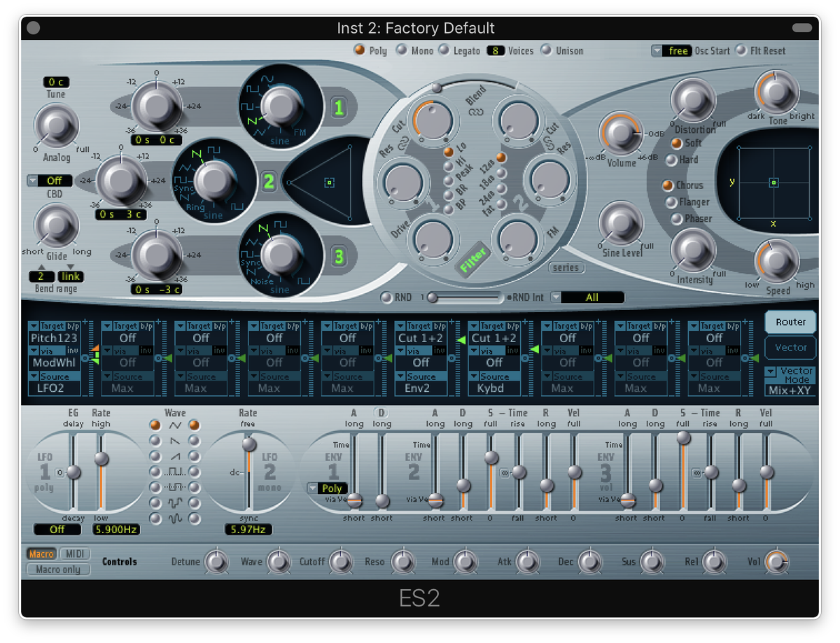Select the Phaser effect

coord(677,219)
